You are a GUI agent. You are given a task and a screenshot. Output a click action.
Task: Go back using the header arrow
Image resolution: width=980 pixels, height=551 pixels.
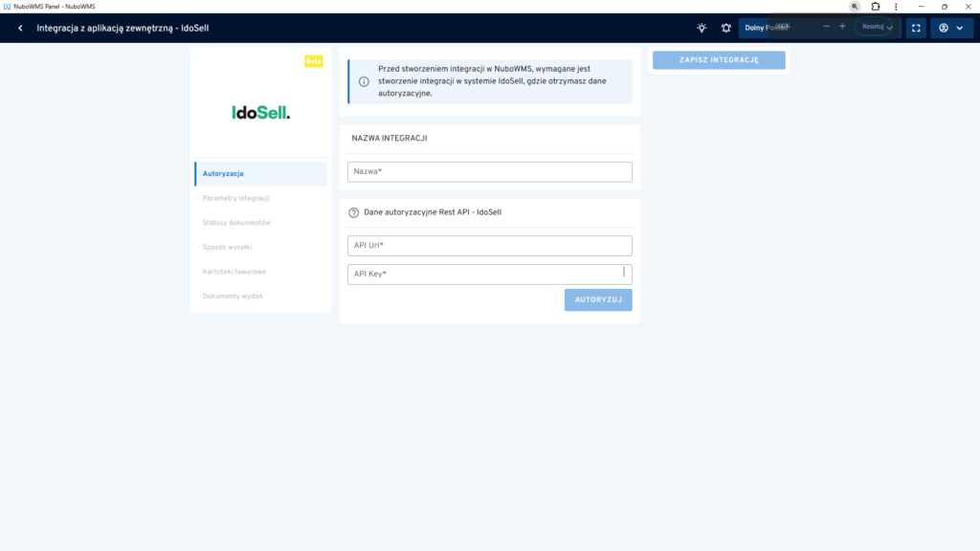[20, 28]
